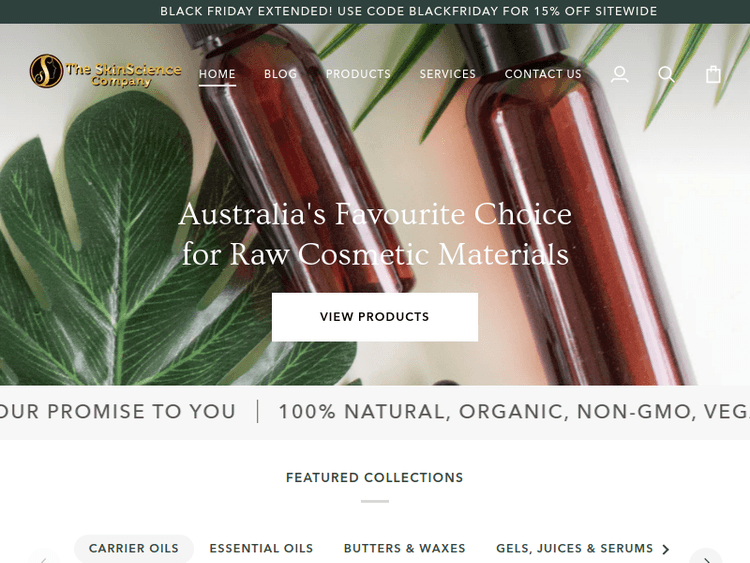Screen dimensions: 750x563
Task: Click chevron arrow after Gels, Juices & Serums
Action: pos(665,549)
